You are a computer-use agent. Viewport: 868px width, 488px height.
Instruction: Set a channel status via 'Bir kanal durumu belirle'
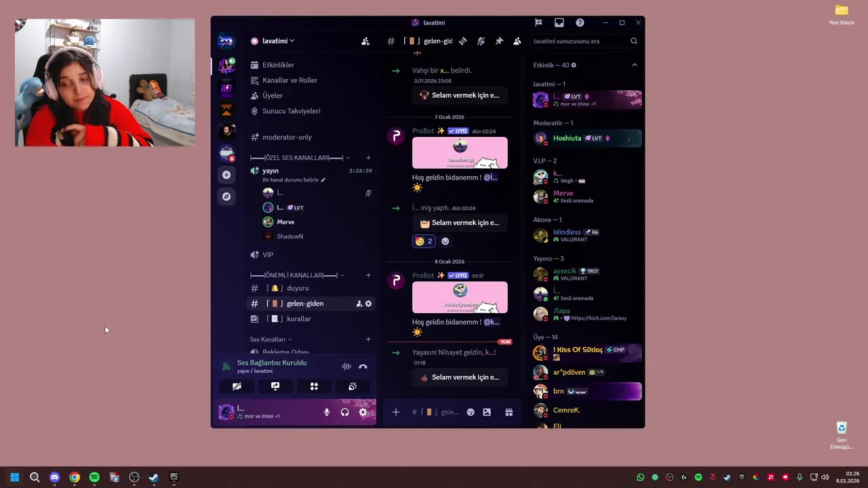pos(294,180)
